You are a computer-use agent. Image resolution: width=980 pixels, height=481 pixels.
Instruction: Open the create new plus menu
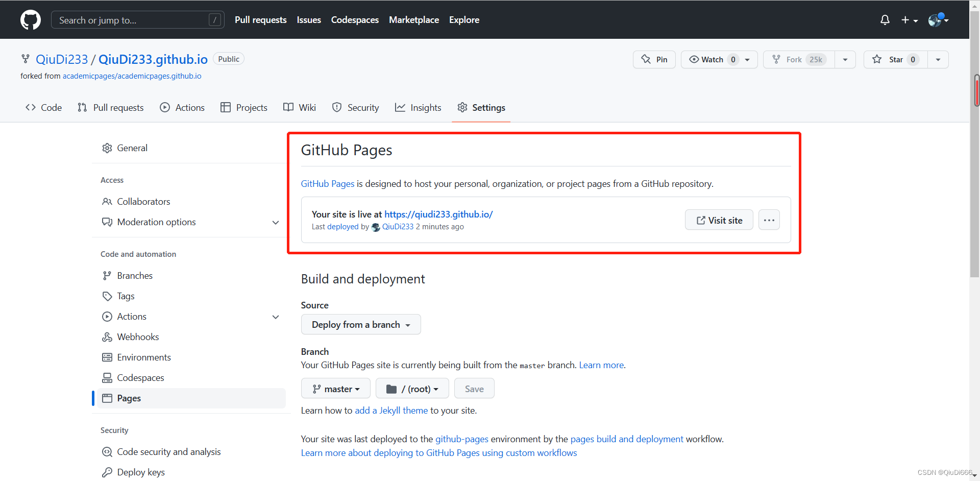910,20
